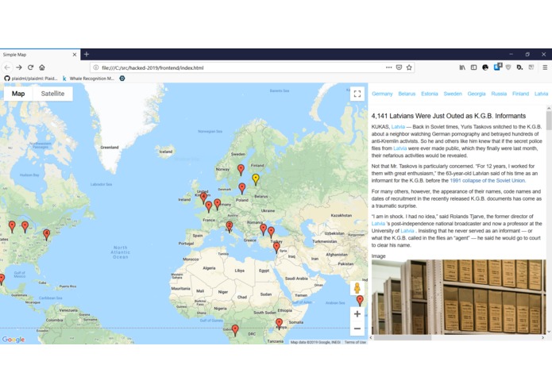Screen dimensions: 552x392
Task: Click the Latvia link after KUKAS
Action: (x=398, y=126)
